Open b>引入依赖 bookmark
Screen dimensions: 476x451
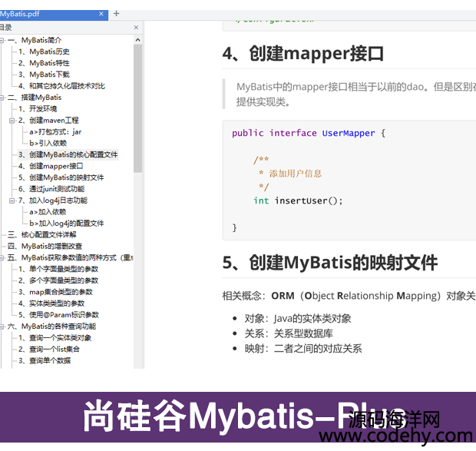(48, 144)
